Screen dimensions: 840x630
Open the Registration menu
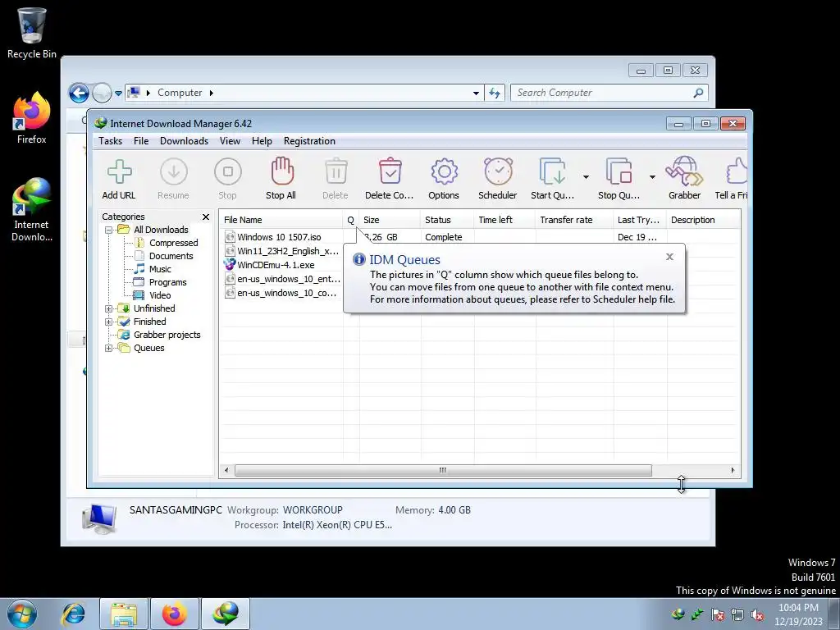pos(309,141)
